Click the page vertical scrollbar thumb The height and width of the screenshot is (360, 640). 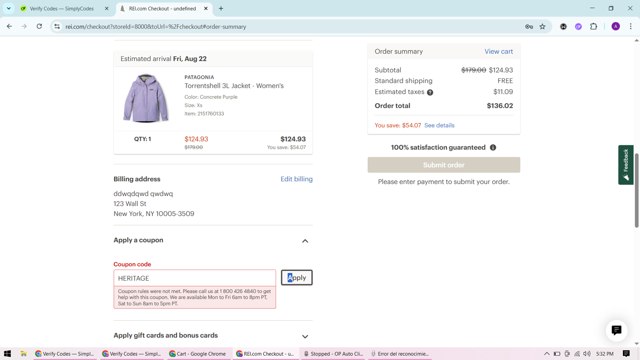[636, 190]
